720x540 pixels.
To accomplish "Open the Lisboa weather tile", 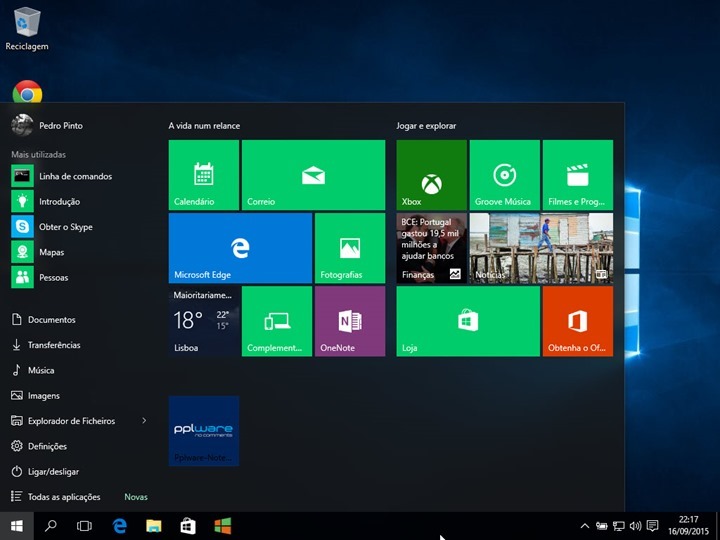I will tap(203, 321).
